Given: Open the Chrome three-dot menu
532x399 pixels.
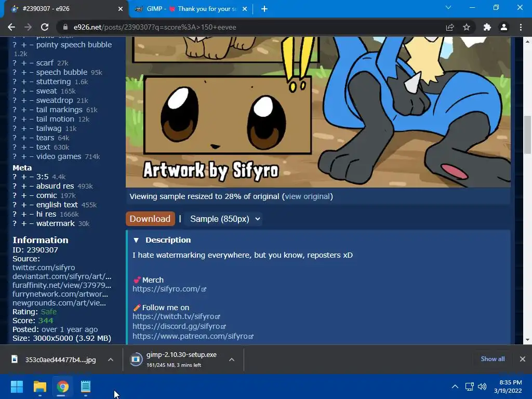Looking at the screenshot, I should [x=521, y=27].
